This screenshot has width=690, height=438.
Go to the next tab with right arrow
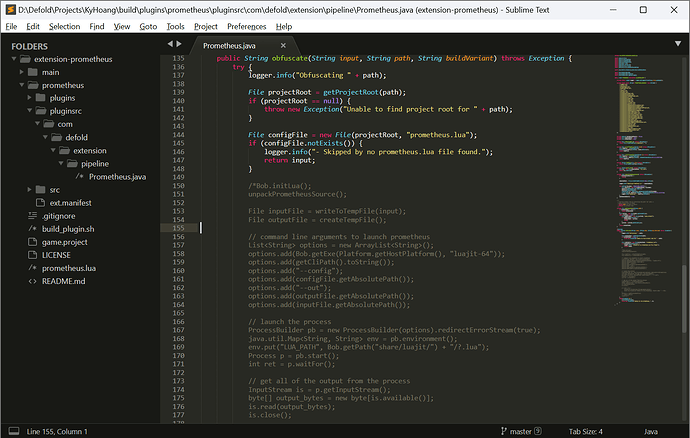pyautogui.click(x=179, y=44)
